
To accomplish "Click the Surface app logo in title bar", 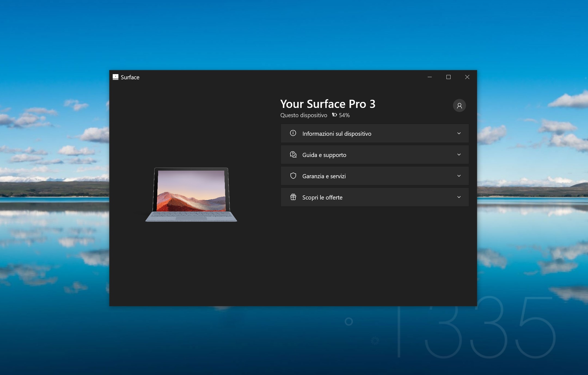I will coord(115,77).
